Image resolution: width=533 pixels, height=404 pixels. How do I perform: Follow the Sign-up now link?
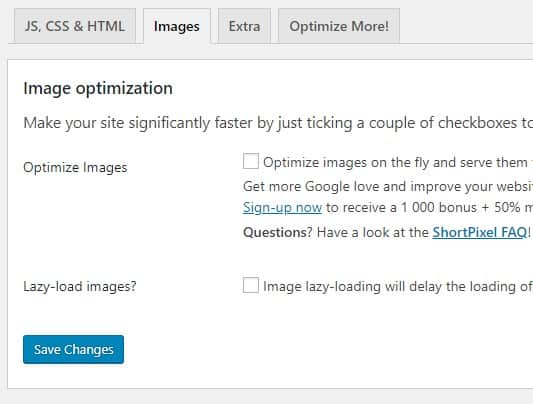tap(282, 207)
